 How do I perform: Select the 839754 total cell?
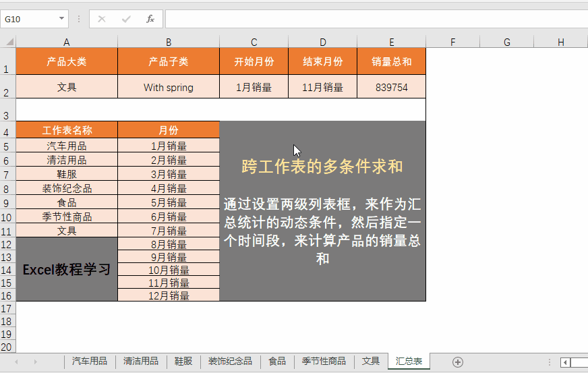pyautogui.click(x=392, y=87)
